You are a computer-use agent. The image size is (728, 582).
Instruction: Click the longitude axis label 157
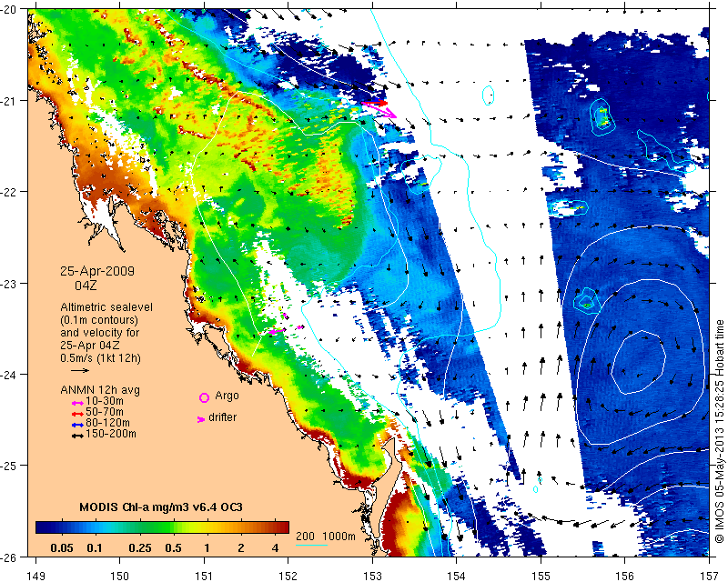coord(710,576)
